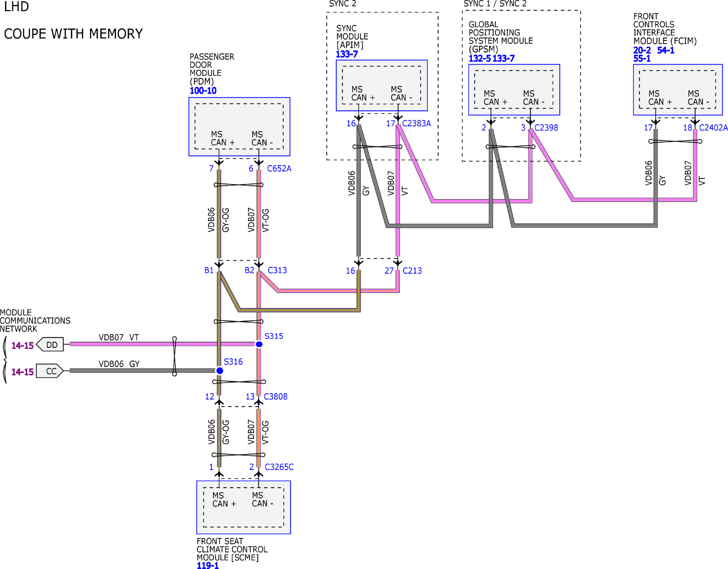
Task: Click the 100-10 link under Passenger Door Module
Action: [203, 91]
